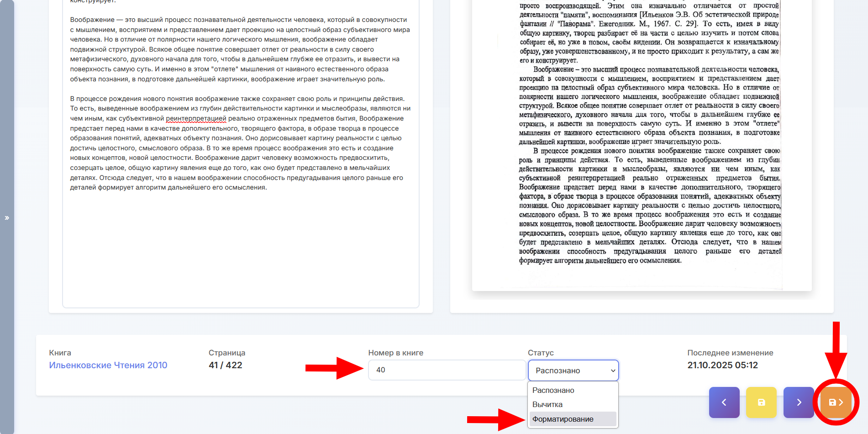
Task: Open the Статус dropdown showing Распознано
Action: pyautogui.click(x=573, y=370)
